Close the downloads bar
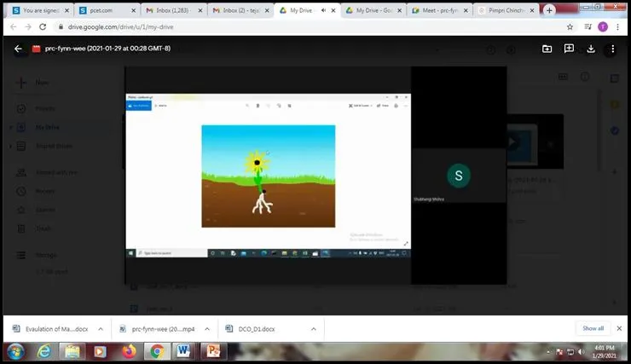 coord(619,328)
